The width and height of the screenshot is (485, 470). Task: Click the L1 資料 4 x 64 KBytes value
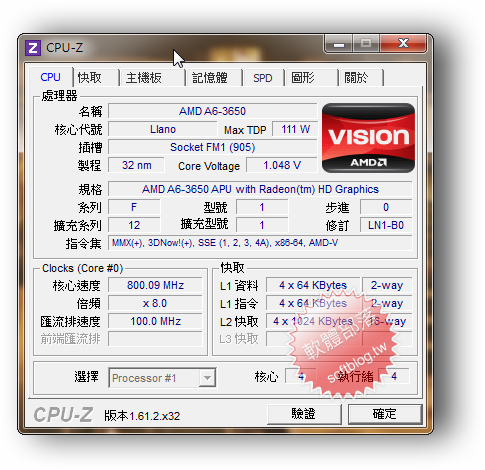point(313,285)
